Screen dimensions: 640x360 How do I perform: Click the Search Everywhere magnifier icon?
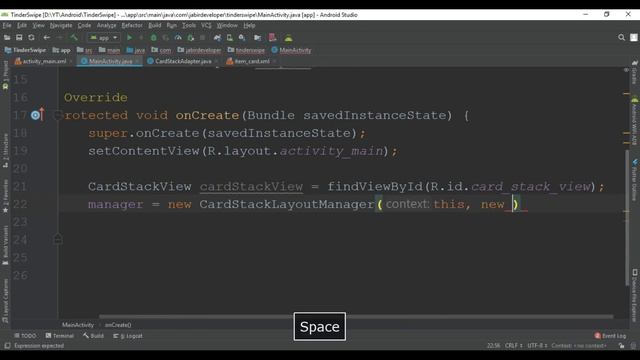point(621,38)
